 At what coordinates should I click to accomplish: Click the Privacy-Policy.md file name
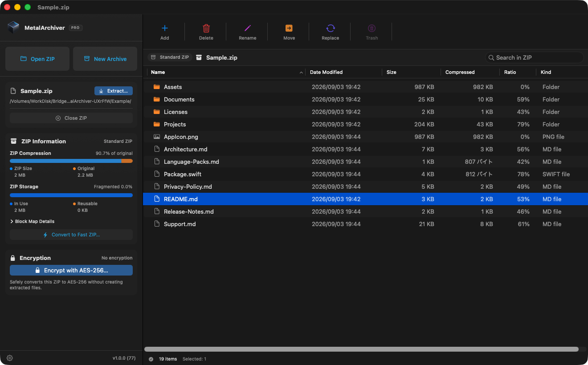tap(188, 187)
